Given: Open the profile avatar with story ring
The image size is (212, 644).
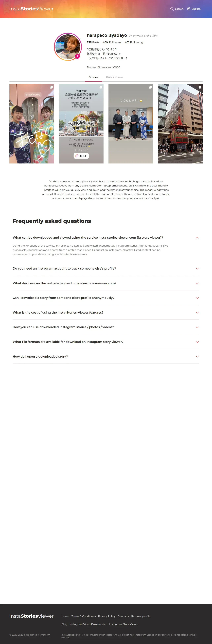Looking at the screenshot, I should (68, 47).
